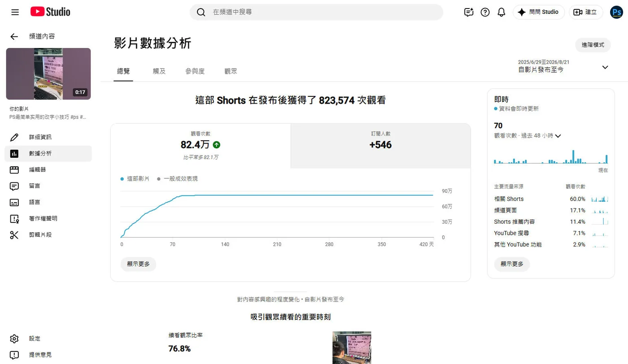The image size is (628, 364).
Task: Click the 相關 Shorts traffic source row
Action: pyautogui.click(x=551, y=199)
